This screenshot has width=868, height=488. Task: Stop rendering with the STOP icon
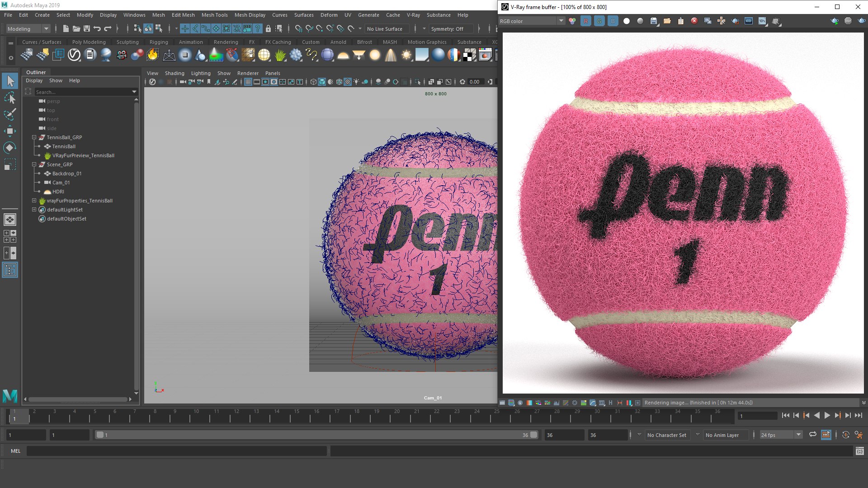pos(848,21)
